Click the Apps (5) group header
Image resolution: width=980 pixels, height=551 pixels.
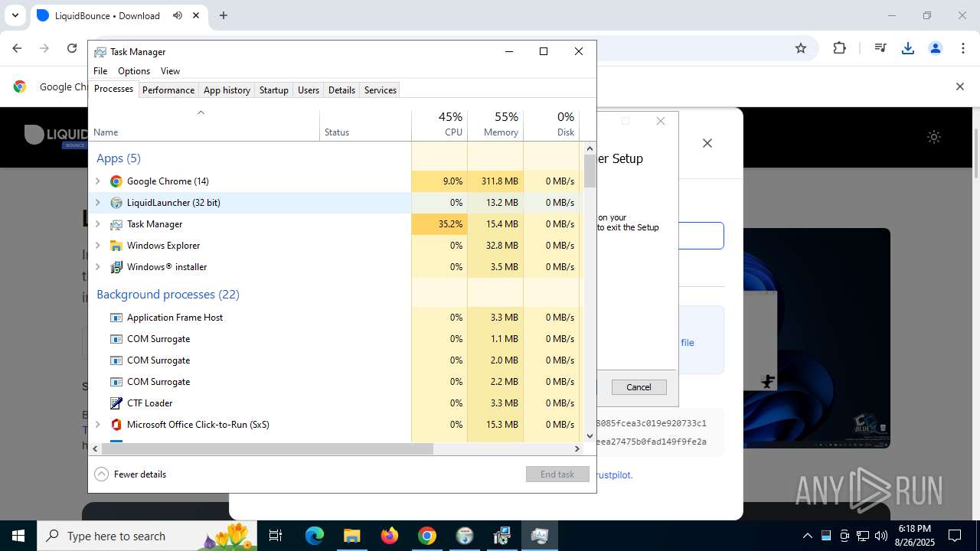click(119, 158)
